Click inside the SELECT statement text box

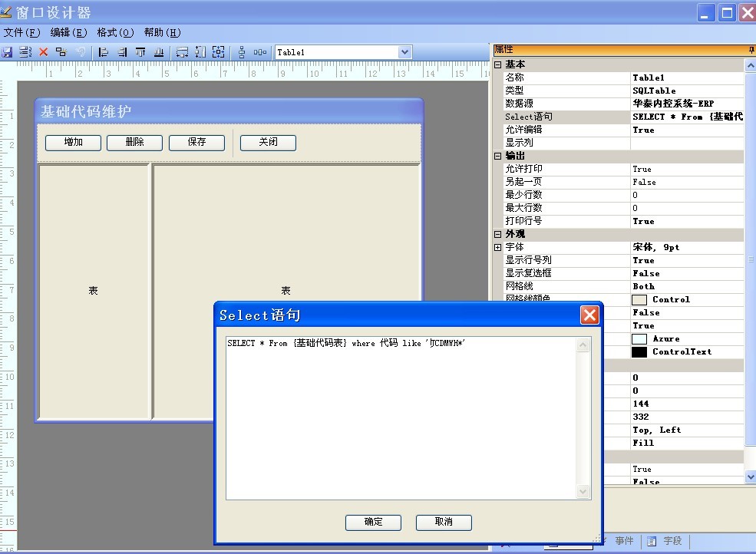pyautogui.click(x=399, y=414)
